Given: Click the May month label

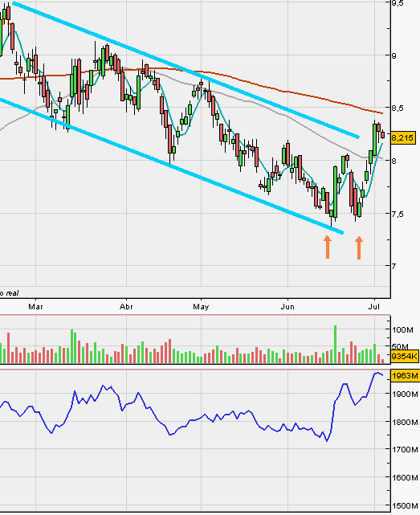Looking at the screenshot, I should tap(201, 307).
